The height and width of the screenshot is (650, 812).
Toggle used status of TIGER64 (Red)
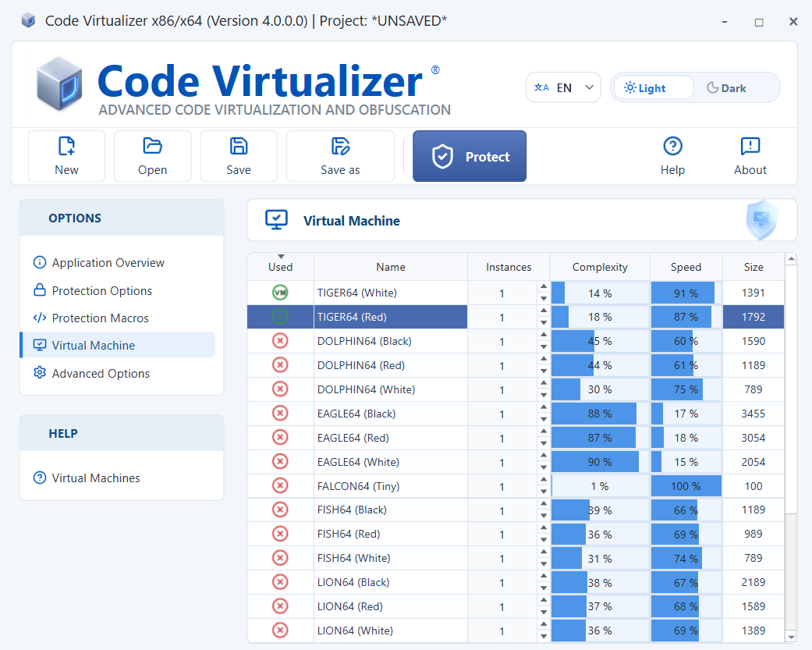[280, 317]
